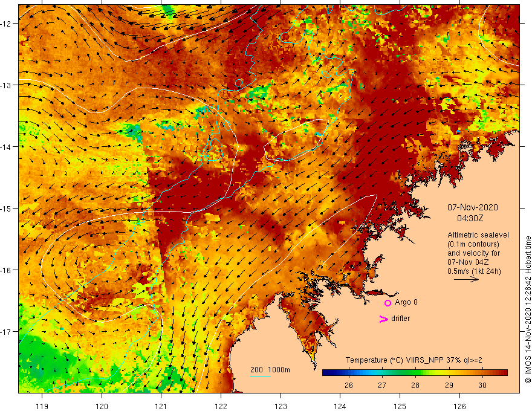Viewport: 532px width, 411px height.
Task: Click the '0.5m/s (1kt 24h)' label
Action: pyautogui.click(x=474, y=271)
